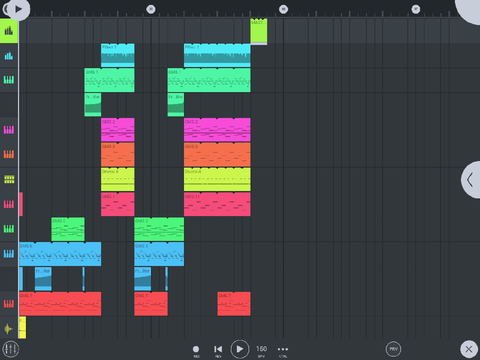Open the mixer with the faders icon
Image resolution: width=480 pixels, height=360 pixels.
pos(11,349)
